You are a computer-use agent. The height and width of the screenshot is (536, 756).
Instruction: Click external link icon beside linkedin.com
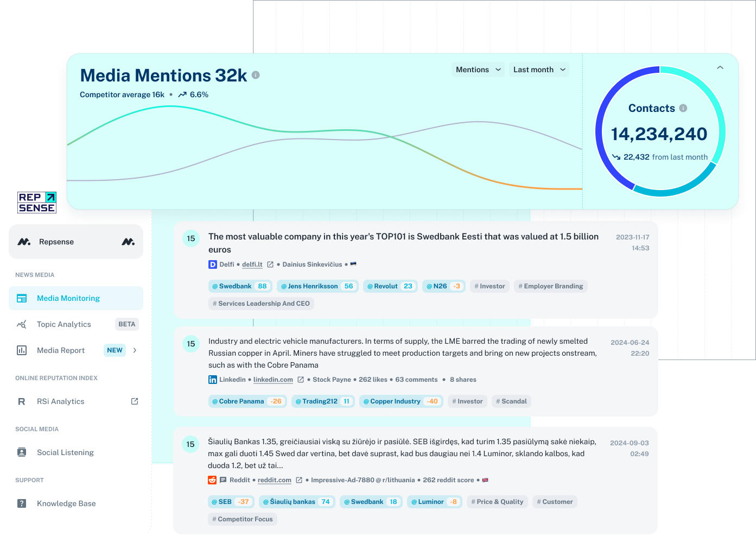point(301,380)
